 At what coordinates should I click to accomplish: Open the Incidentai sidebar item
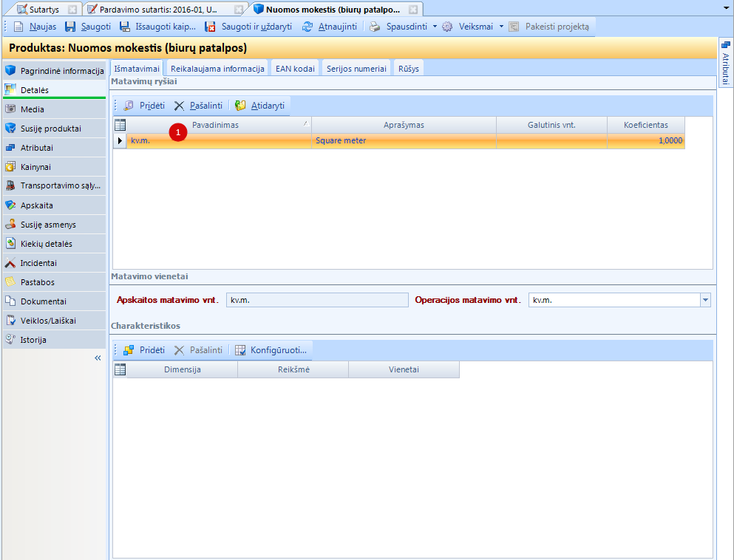tap(38, 263)
